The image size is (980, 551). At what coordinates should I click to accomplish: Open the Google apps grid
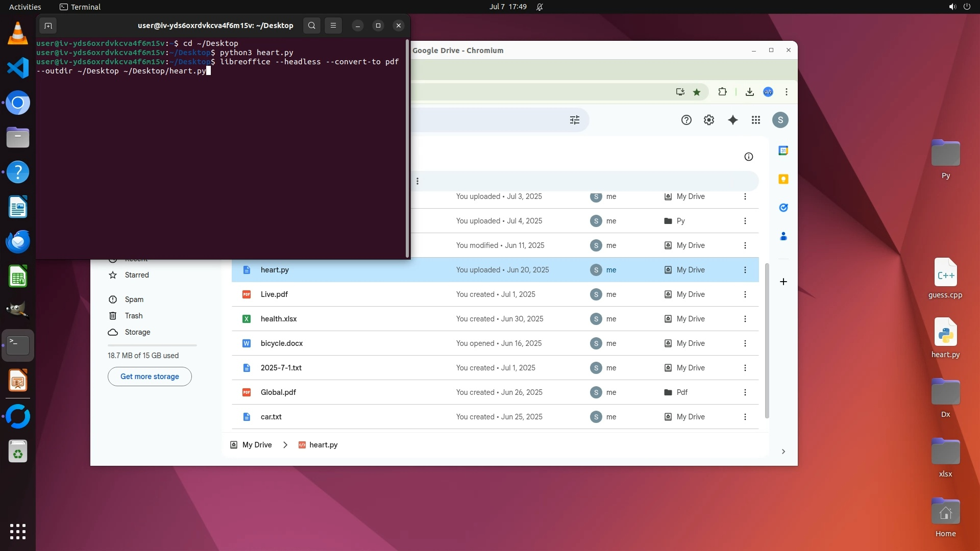pos(756,120)
